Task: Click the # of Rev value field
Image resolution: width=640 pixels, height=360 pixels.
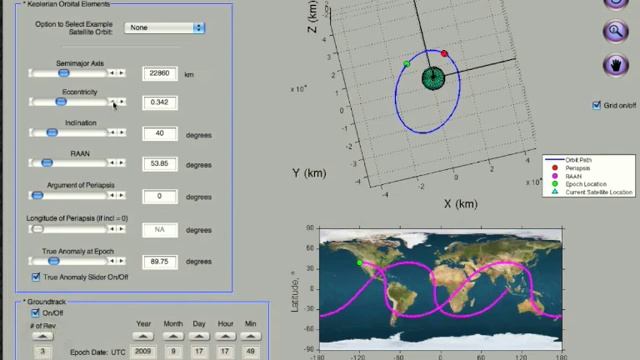Action: tap(43, 351)
